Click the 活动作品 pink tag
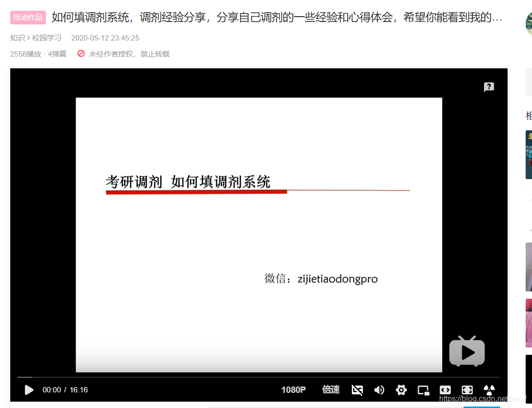 click(28, 18)
